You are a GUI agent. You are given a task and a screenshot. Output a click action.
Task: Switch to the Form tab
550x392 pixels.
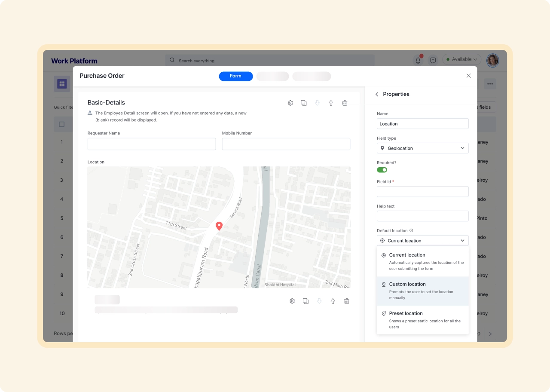(235, 76)
